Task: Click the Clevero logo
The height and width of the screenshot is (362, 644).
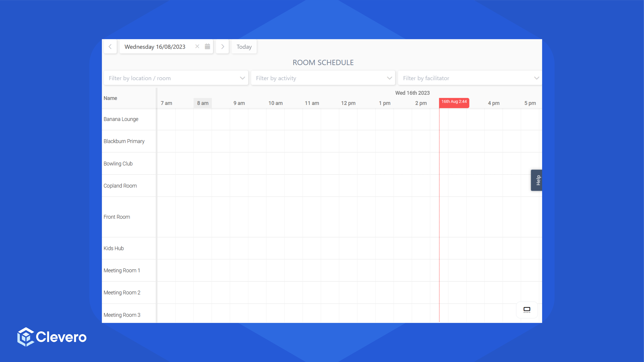Action: [52, 337]
